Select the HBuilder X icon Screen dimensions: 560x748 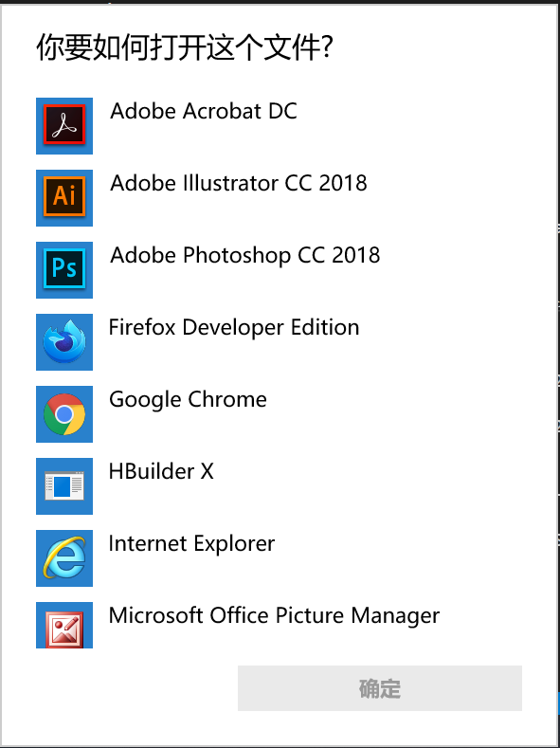point(64,486)
